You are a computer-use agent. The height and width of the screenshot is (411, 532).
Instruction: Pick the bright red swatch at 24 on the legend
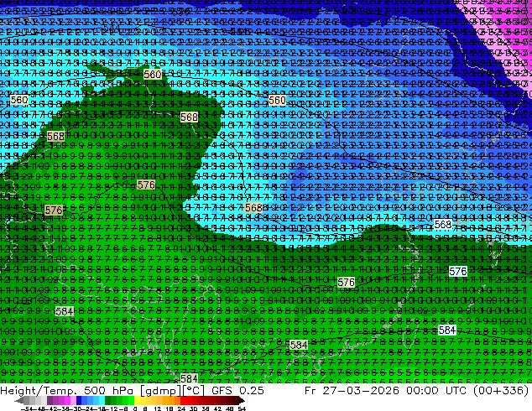(x=183, y=400)
